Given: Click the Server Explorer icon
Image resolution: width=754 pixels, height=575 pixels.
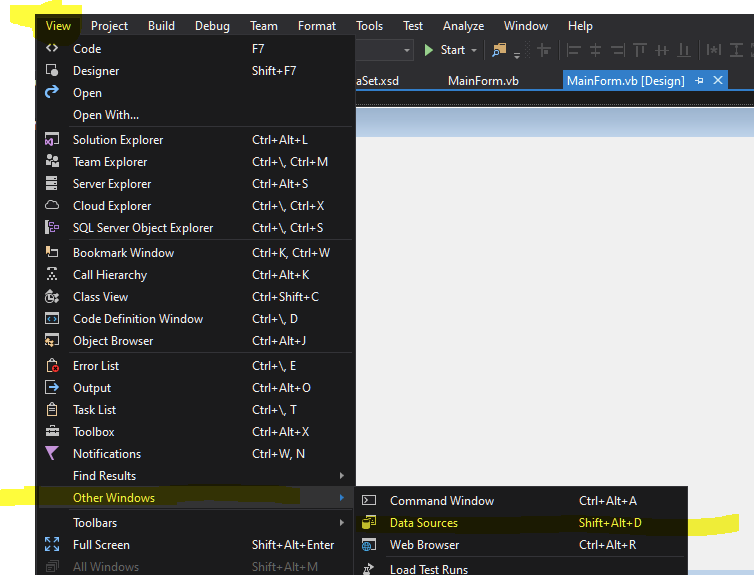Looking at the screenshot, I should pyautogui.click(x=51, y=183).
